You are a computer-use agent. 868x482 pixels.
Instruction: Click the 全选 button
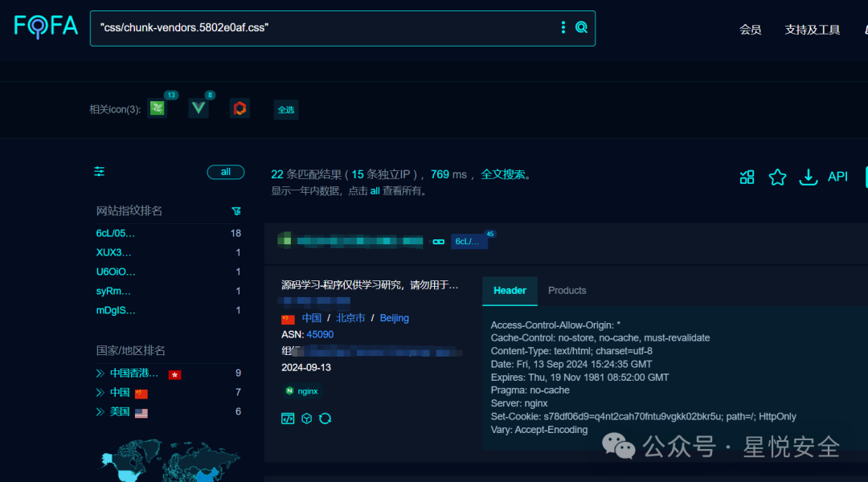tap(285, 109)
